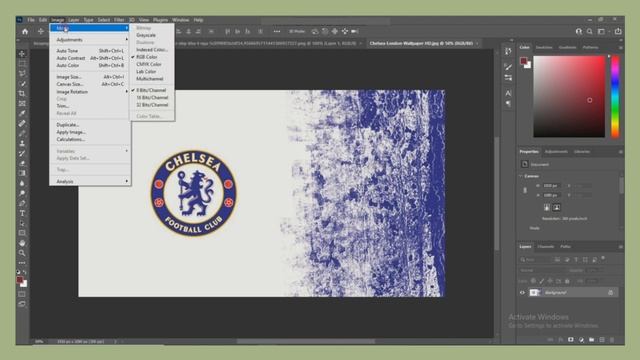This screenshot has width=640, height=360.
Task: Open the search magnifier icon at top right
Action: pyautogui.click(x=590, y=31)
